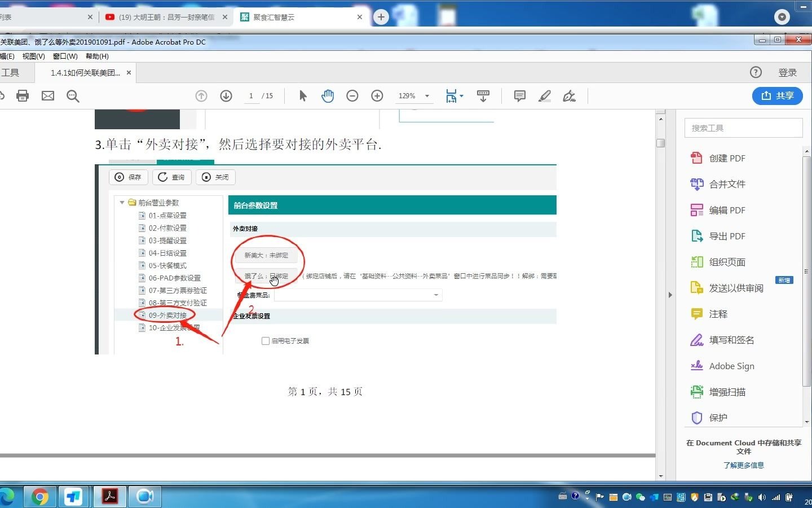
Task: Open the help question mark icon
Action: [x=756, y=72]
